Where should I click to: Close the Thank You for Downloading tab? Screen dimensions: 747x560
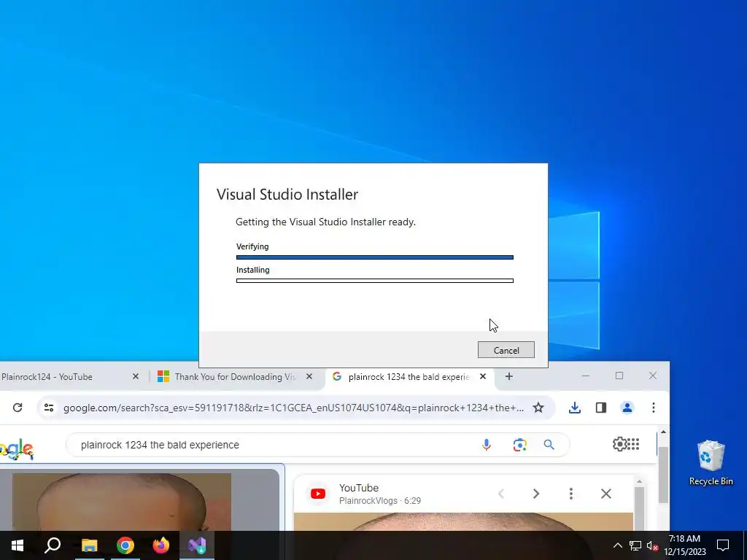[309, 377]
